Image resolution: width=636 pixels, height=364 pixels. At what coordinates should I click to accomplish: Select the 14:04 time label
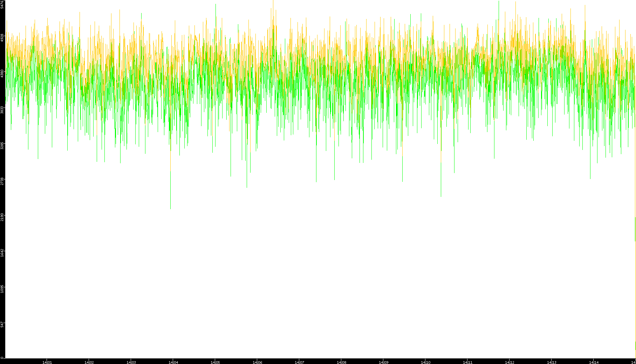(173, 362)
